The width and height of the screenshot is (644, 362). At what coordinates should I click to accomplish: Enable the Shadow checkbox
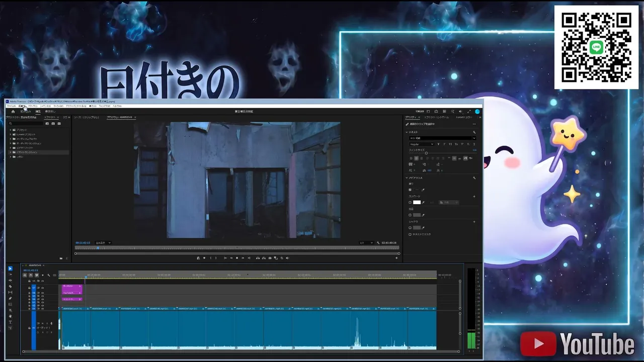tap(410, 228)
